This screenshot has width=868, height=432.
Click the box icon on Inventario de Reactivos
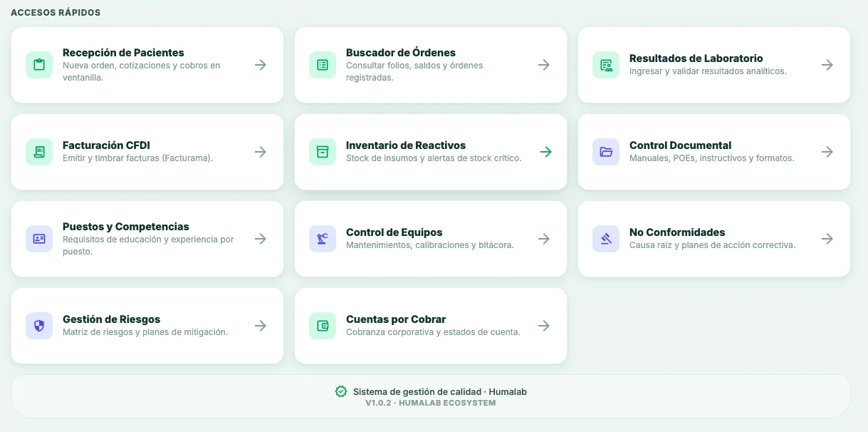click(x=323, y=152)
